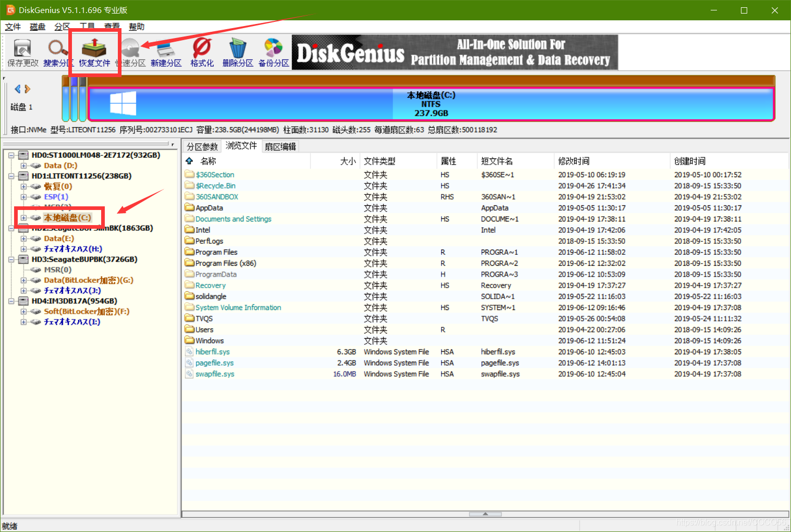The height and width of the screenshot is (532, 791).
Task: Select the HD4 IM3DB17A disk icon
Action: pos(23,301)
